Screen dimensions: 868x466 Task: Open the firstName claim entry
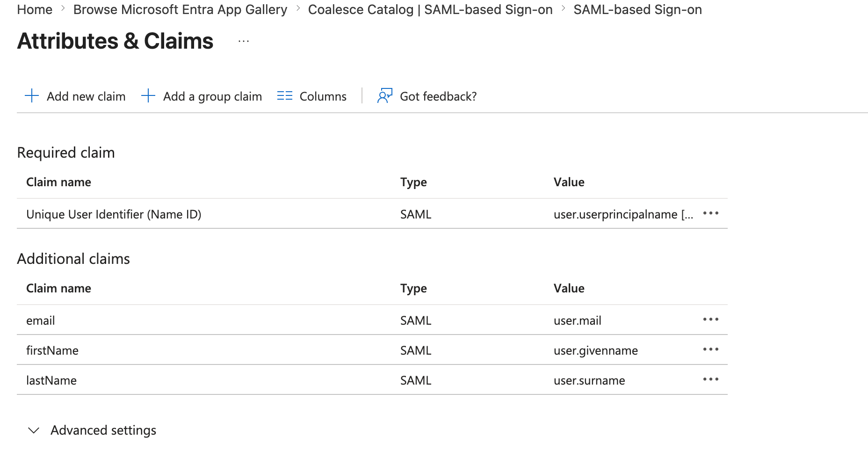coord(52,351)
